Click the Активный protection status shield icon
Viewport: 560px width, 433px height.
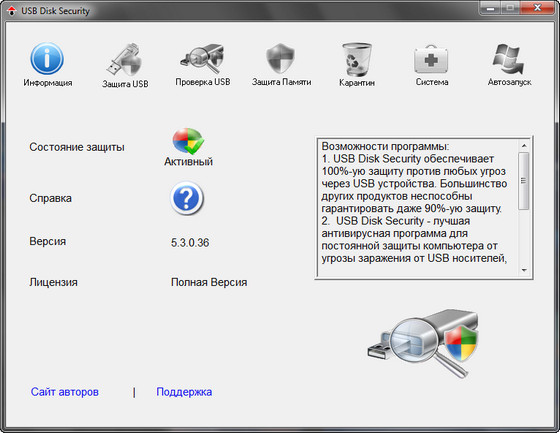click(188, 141)
